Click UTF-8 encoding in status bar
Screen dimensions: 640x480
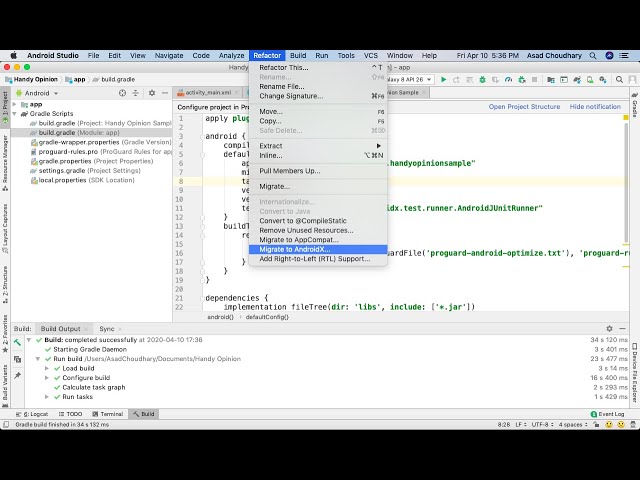(541, 424)
